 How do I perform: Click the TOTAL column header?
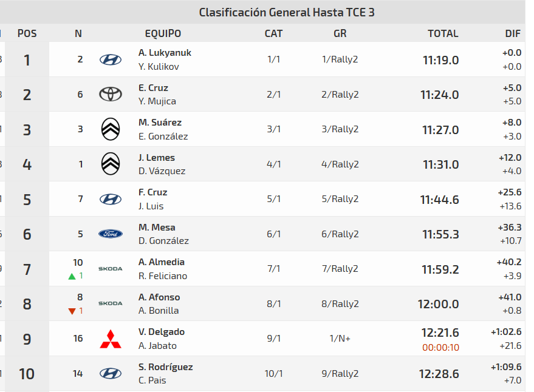point(443,33)
